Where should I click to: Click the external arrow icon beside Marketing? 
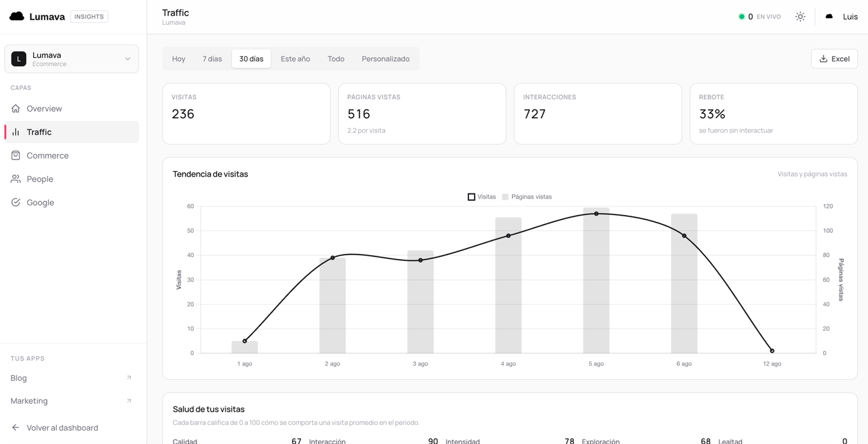129,401
